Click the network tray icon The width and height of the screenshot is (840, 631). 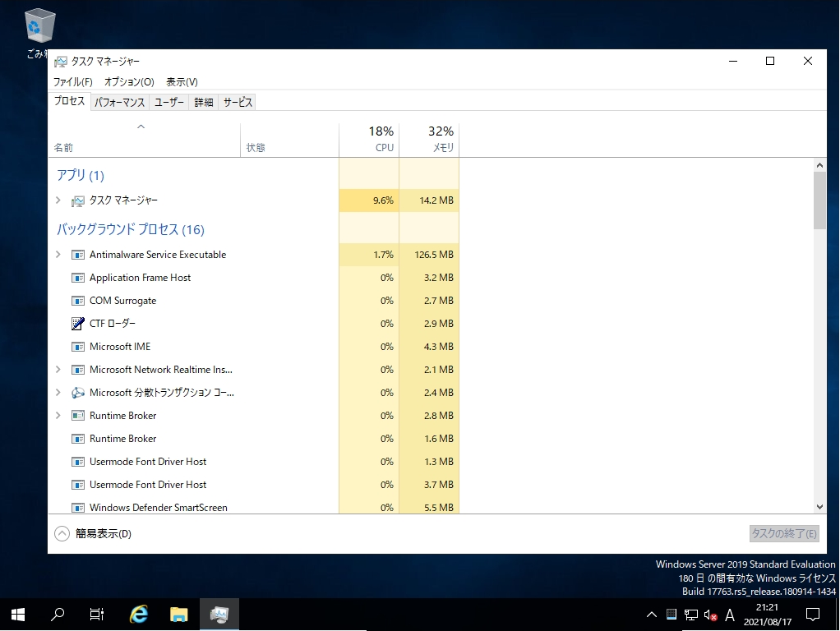click(x=691, y=615)
